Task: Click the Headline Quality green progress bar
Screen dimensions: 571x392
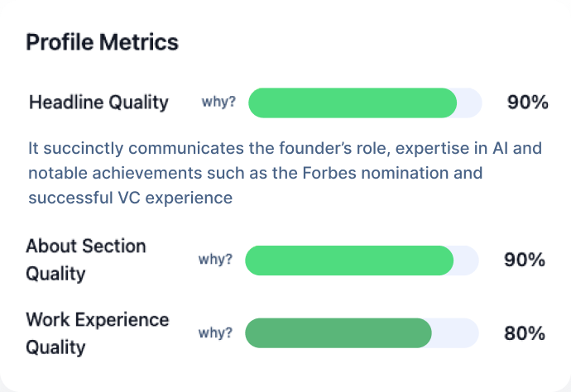Action: click(352, 103)
